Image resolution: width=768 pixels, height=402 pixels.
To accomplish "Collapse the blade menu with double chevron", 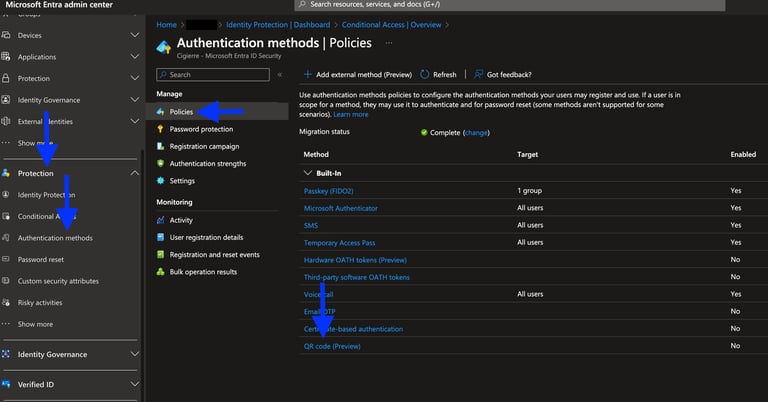I will pyautogui.click(x=280, y=74).
